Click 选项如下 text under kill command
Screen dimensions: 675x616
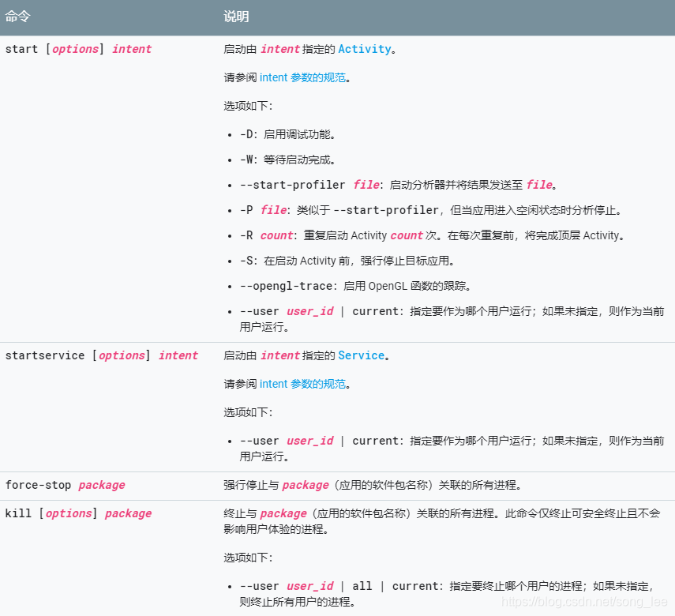[248, 558]
